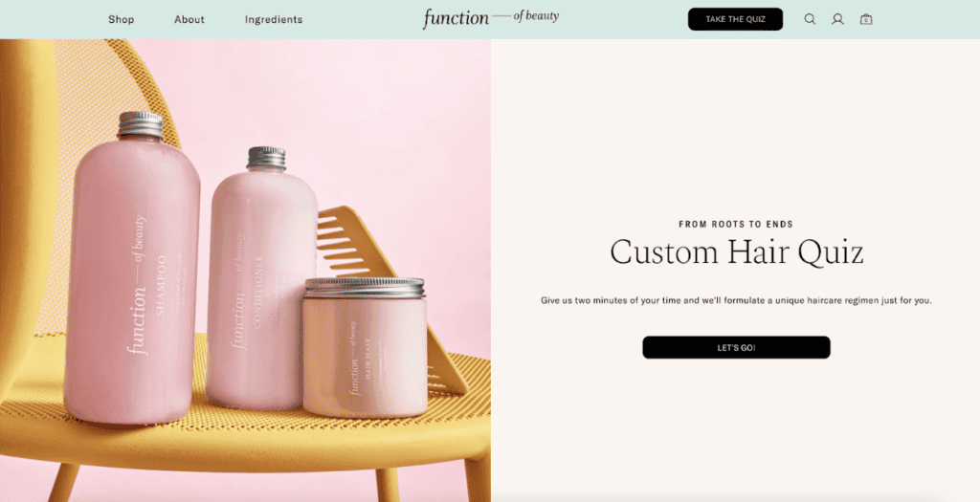The width and height of the screenshot is (980, 502).
Task: Open the user account icon
Action: pyautogui.click(x=837, y=19)
